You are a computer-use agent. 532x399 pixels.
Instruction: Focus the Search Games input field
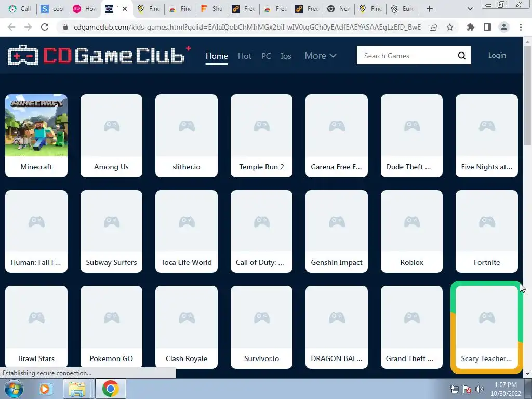(x=407, y=55)
